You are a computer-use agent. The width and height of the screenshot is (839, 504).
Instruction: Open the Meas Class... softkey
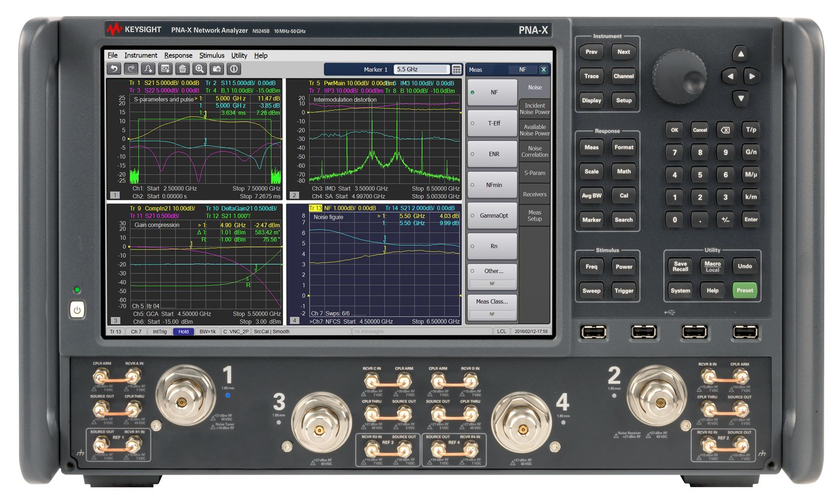tap(492, 307)
